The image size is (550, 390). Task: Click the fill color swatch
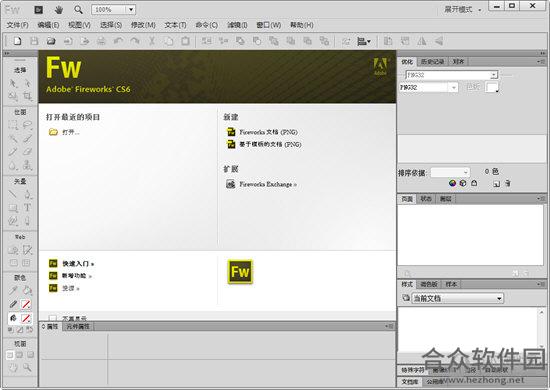pyautogui.click(x=26, y=318)
